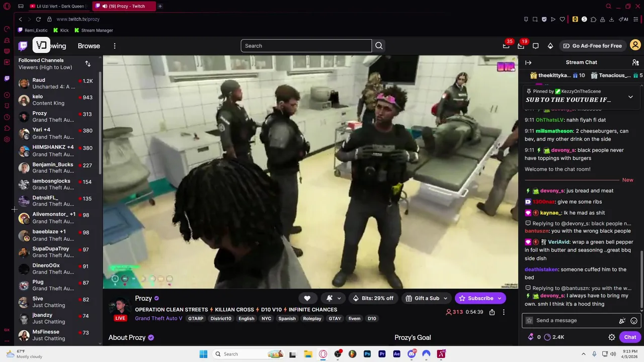Click the Twitch search input field
Viewport: 644px width, 362px height.
pyautogui.click(x=306, y=46)
